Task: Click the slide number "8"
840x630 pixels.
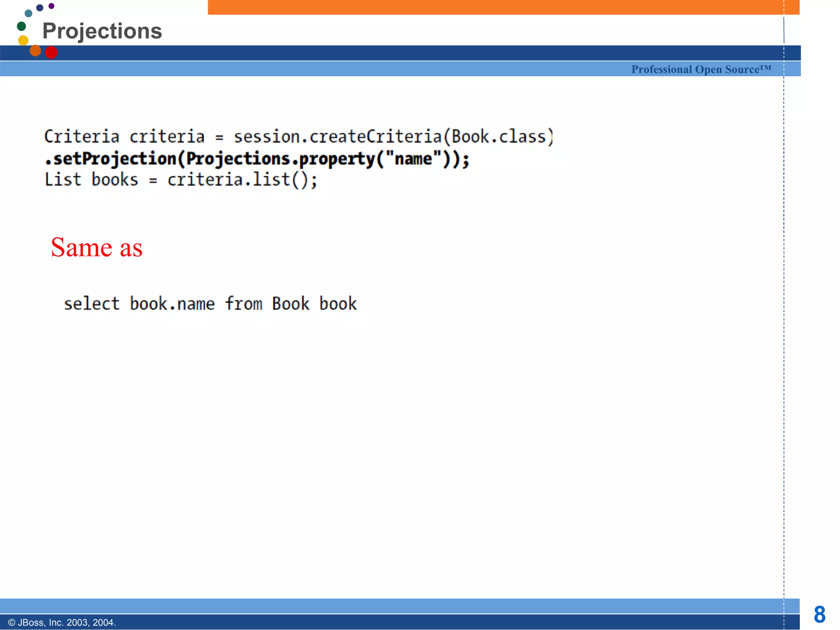Action: pyautogui.click(x=819, y=614)
